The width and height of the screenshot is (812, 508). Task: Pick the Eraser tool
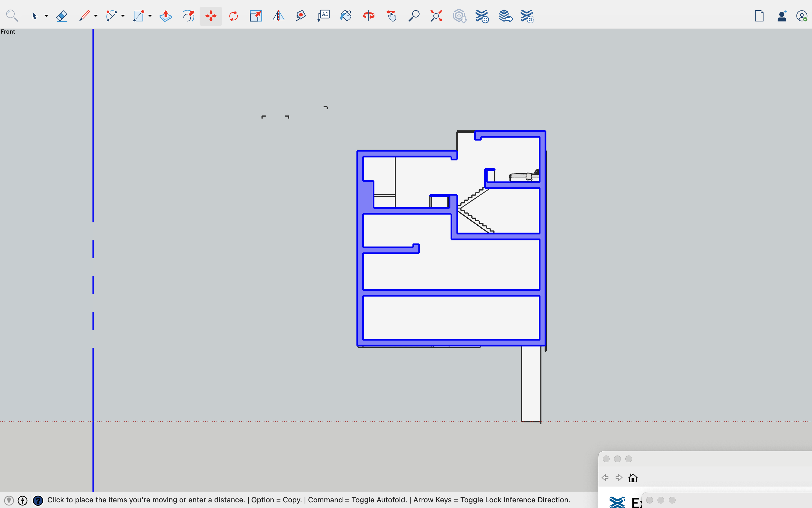62,16
